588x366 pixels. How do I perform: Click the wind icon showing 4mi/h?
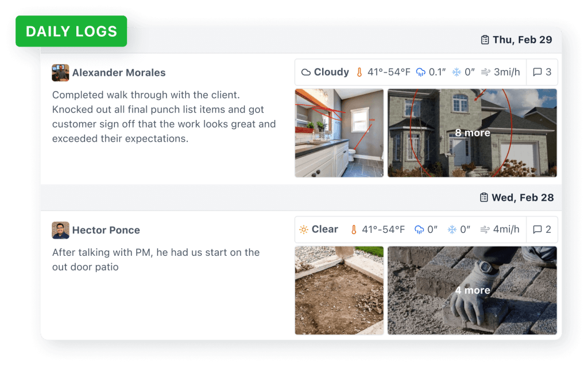coord(486,229)
